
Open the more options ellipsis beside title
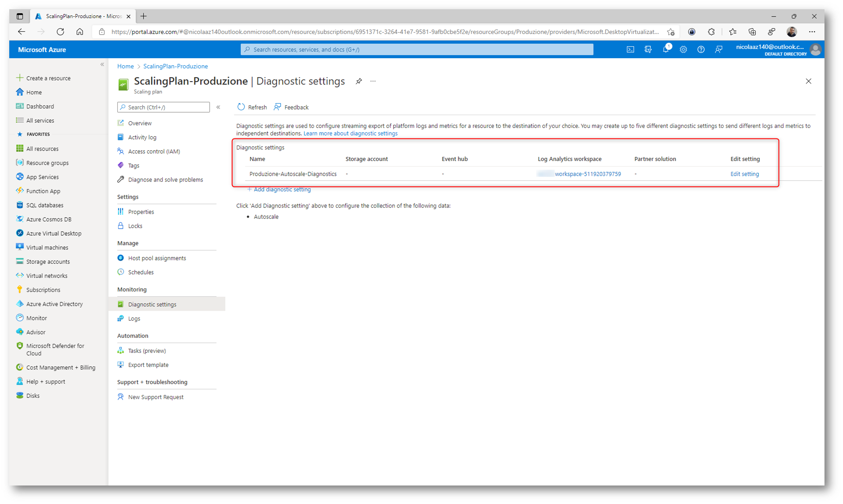click(x=373, y=81)
